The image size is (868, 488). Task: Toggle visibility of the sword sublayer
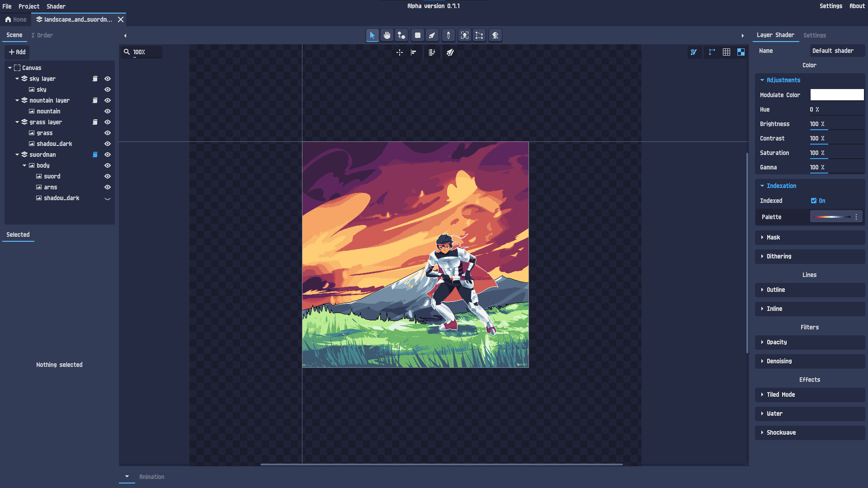point(108,176)
